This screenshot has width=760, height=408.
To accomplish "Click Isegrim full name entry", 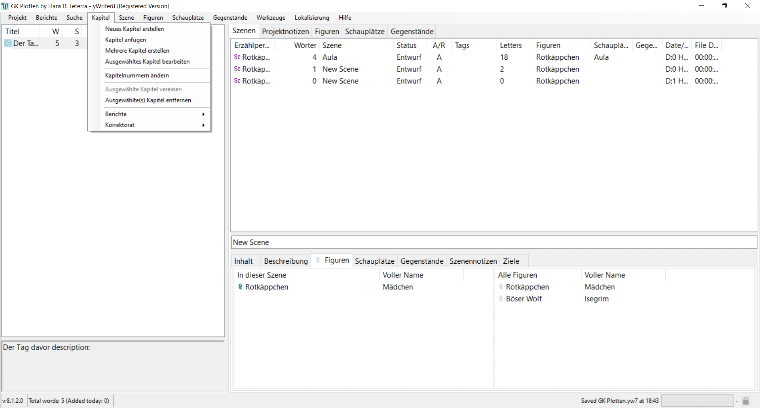I will tap(597, 299).
